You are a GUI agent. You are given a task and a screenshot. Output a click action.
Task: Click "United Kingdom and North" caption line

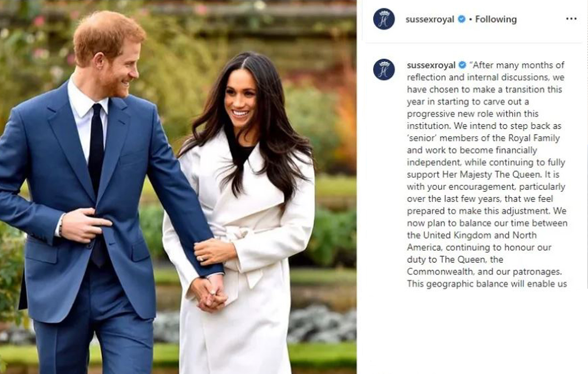click(472, 235)
